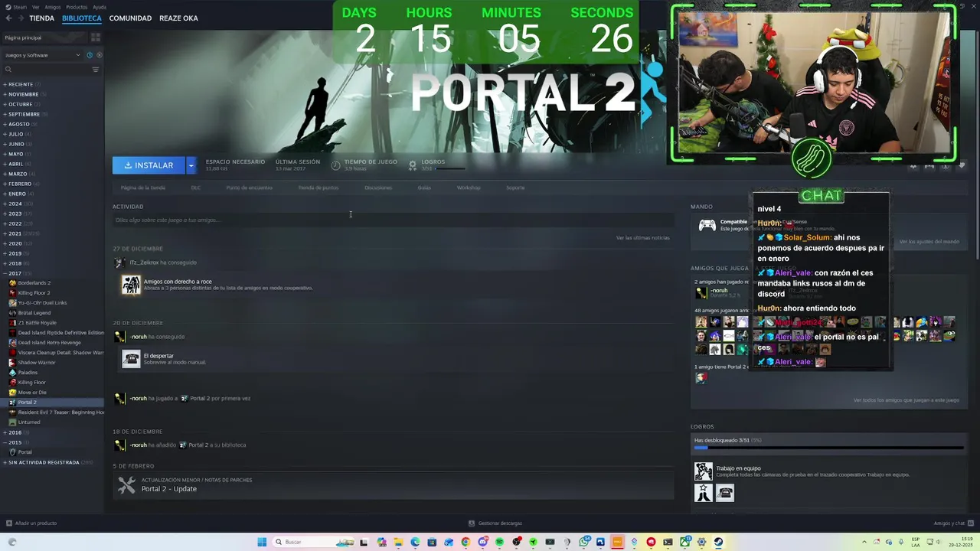Select Portal under 2015 in library list
The width and height of the screenshot is (980, 551).
pos(25,452)
